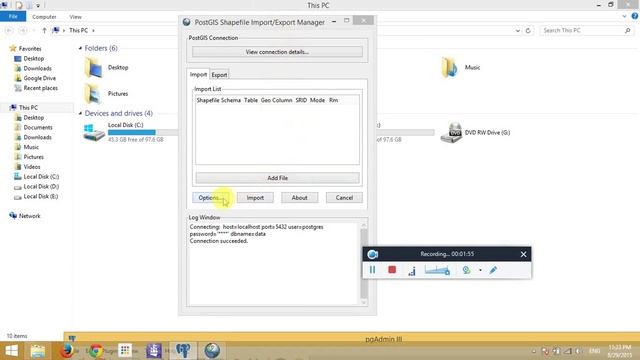The width and height of the screenshot is (640, 360).
Task: Click the Explorer up-folder arrow
Action: click(x=44, y=30)
